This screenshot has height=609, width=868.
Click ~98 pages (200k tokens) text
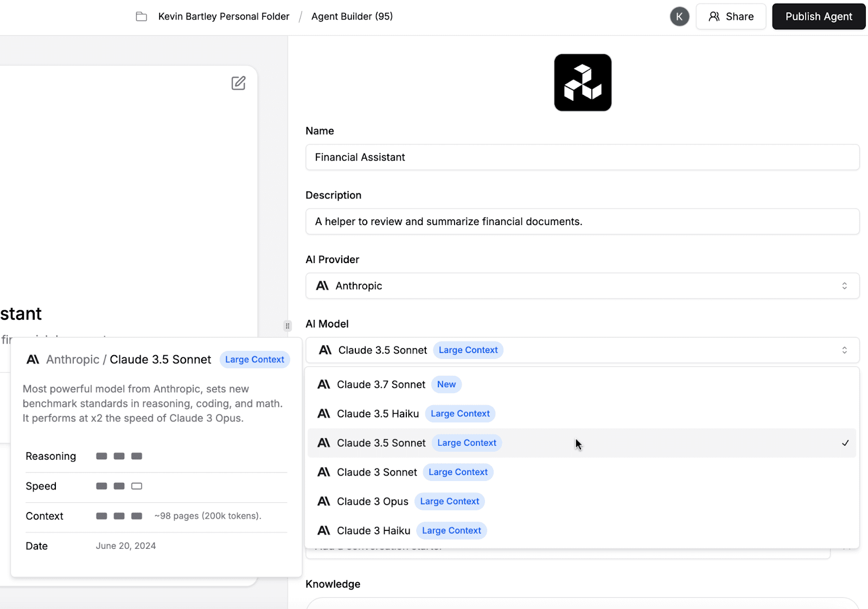tap(208, 516)
